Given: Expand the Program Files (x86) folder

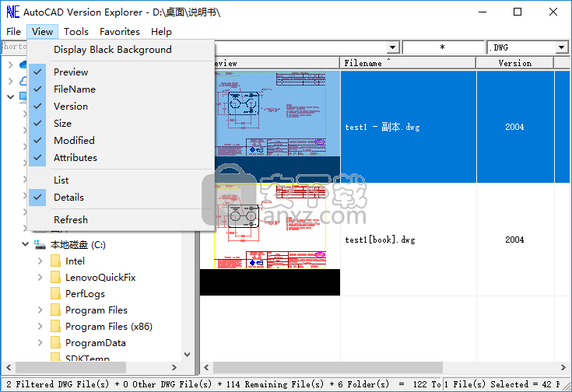Looking at the screenshot, I should click(40, 327).
